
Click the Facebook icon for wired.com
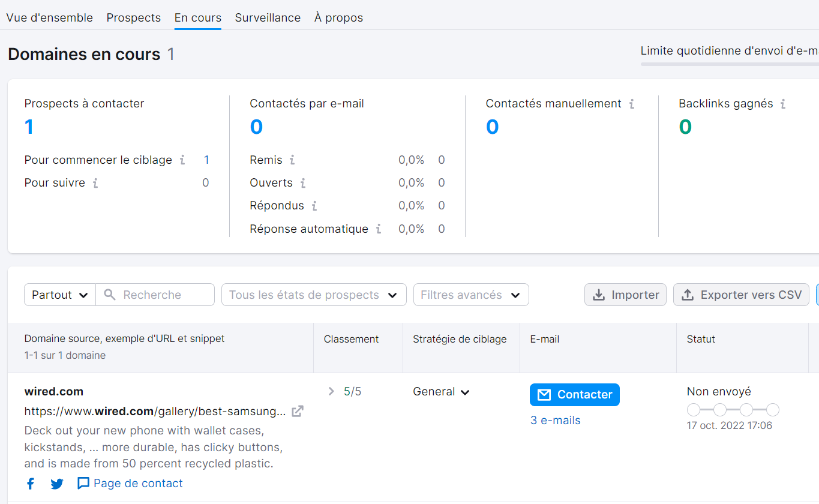(x=30, y=483)
